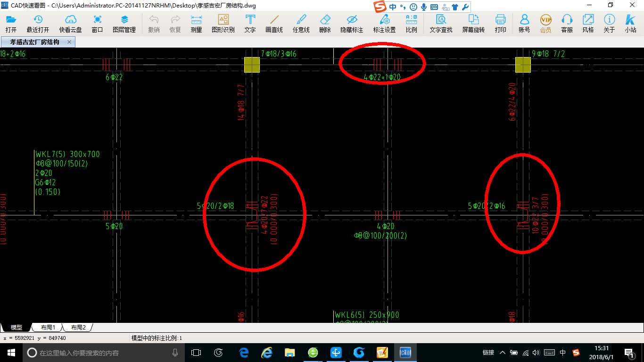Select the Draw Line tool (画直线)

274,24
